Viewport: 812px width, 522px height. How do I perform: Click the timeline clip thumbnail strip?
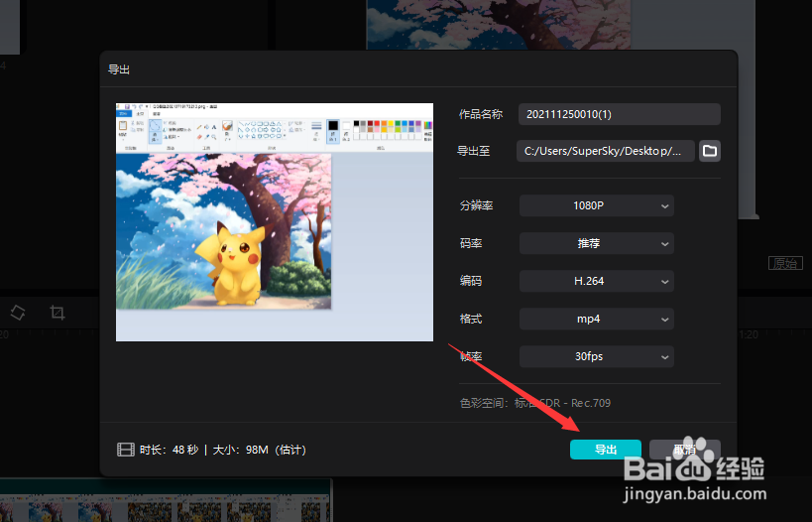(166, 501)
